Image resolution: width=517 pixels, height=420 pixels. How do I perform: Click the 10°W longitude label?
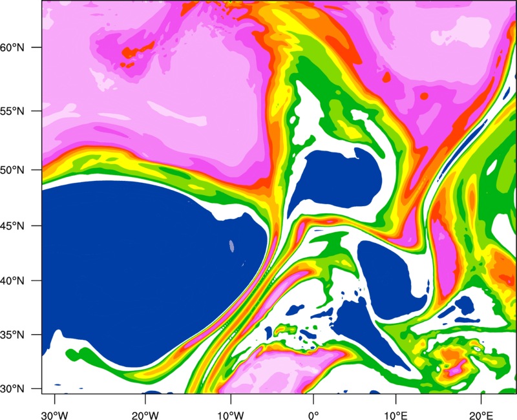pyautogui.click(x=231, y=415)
